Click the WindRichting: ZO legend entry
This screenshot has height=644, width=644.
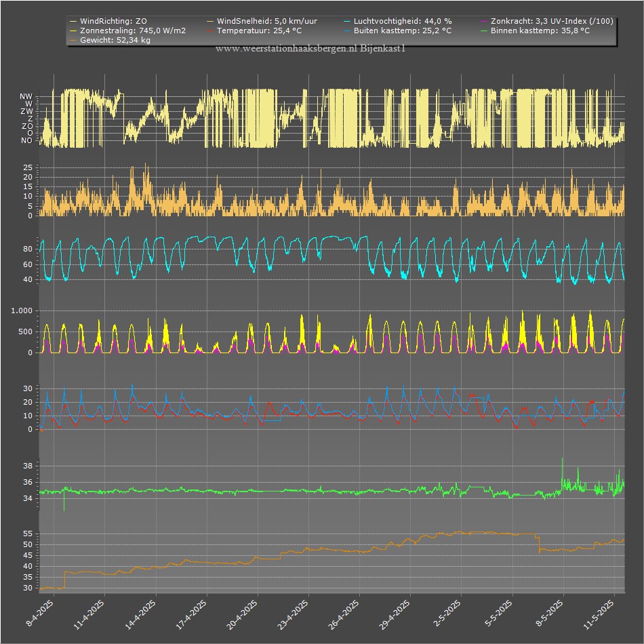[x=108, y=21]
